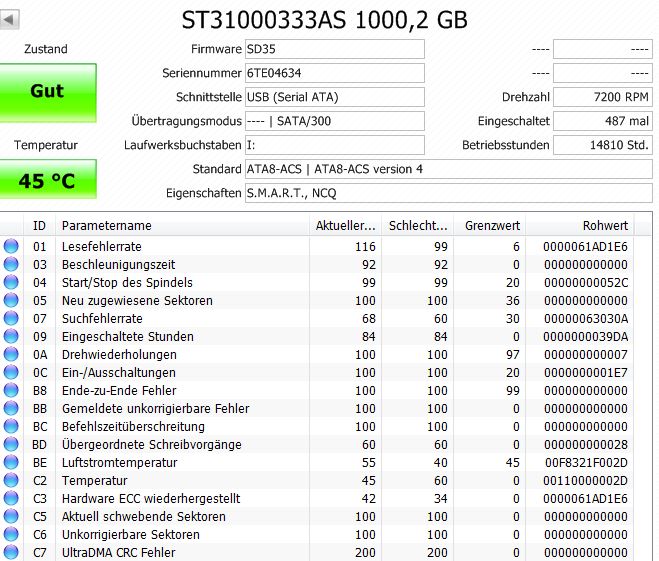The image size is (659, 561).
Task: Select status icon for Beschleunigungszeit row
Action: [x=11, y=264]
